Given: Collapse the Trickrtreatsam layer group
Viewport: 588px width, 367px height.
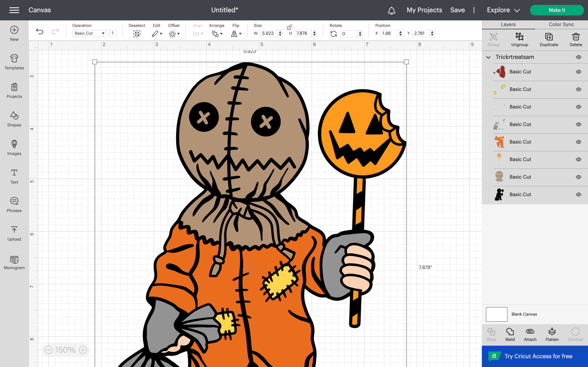Looking at the screenshot, I should click(488, 57).
